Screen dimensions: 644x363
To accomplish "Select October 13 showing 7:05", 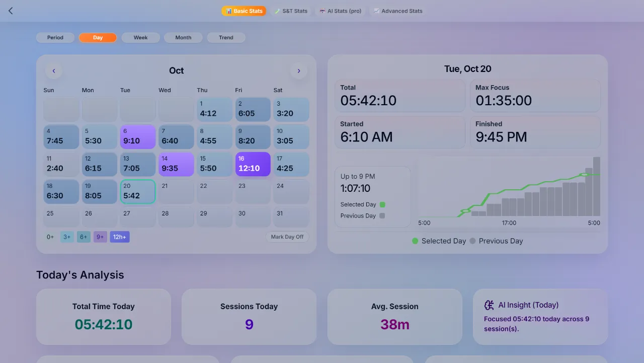I will point(138,164).
